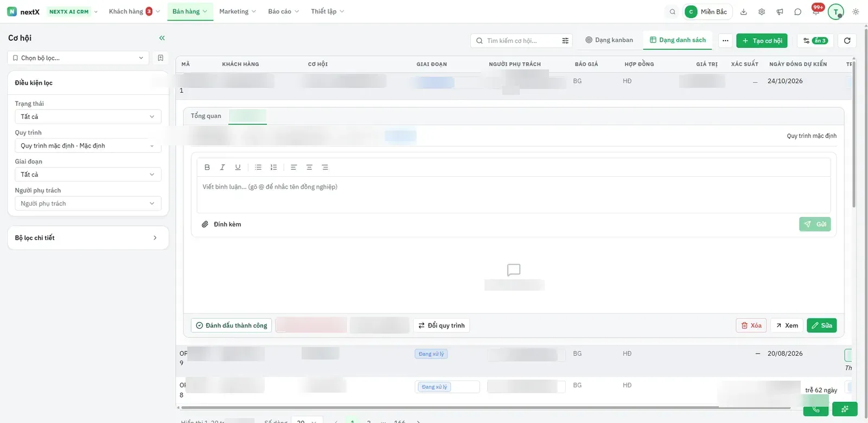Image resolution: width=868 pixels, height=423 pixels.
Task: Insert numbered list in comment
Action: click(x=273, y=168)
